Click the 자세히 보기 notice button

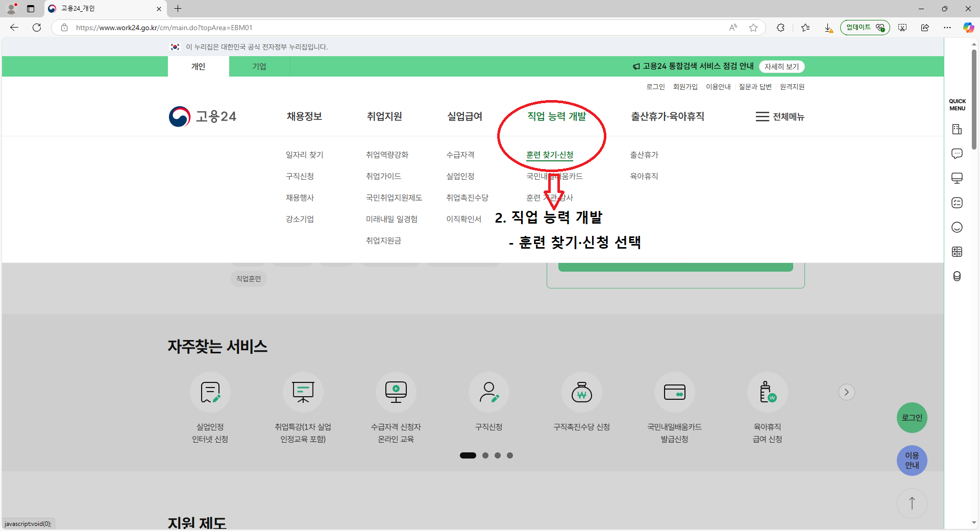coord(781,66)
